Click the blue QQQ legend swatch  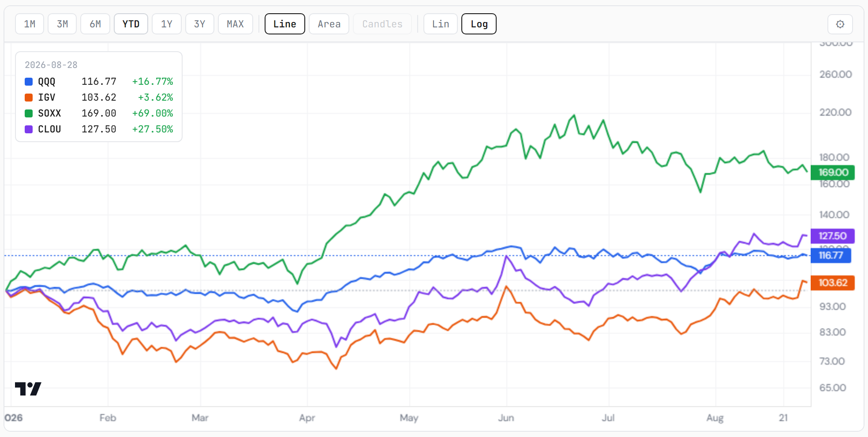[29, 82]
